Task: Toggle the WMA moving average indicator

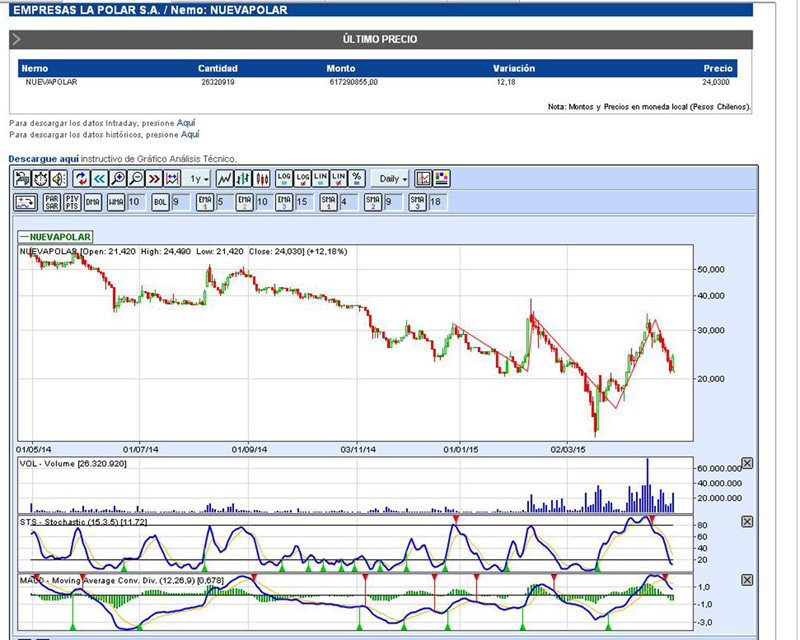Action: point(116,203)
